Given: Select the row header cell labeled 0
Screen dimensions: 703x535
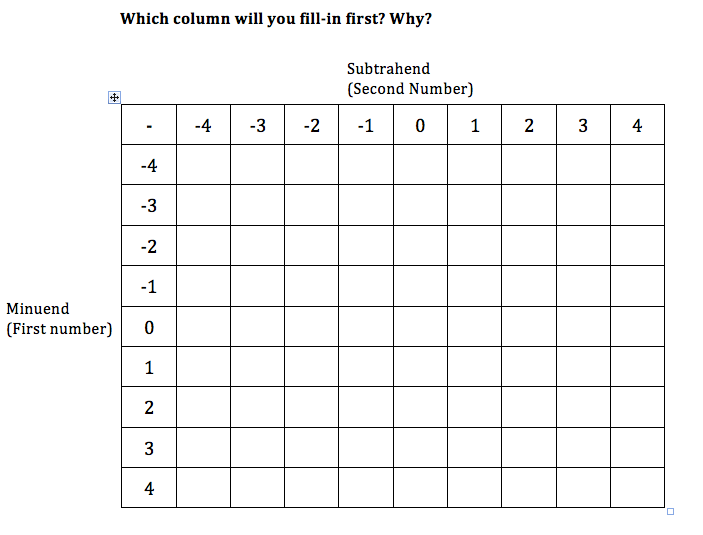Looking at the screenshot, I should (149, 327).
